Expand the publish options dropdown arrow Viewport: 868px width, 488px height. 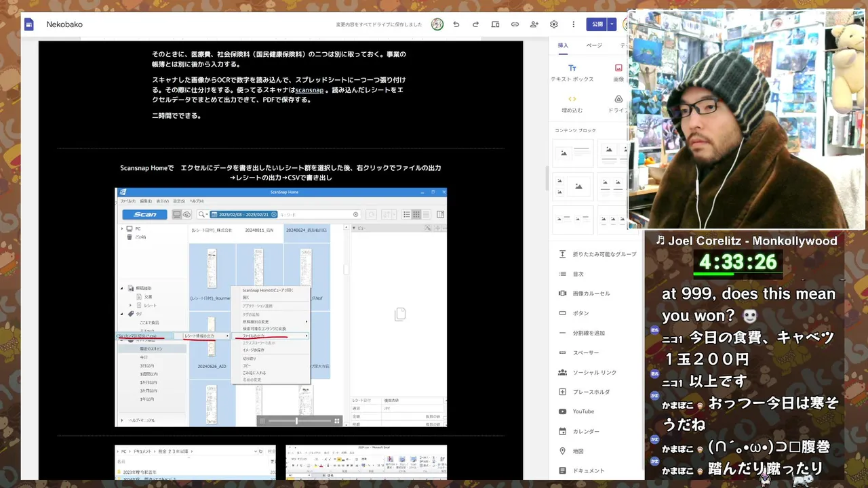pyautogui.click(x=612, y=24)
